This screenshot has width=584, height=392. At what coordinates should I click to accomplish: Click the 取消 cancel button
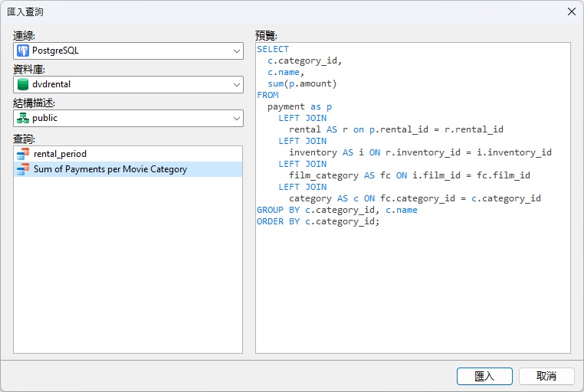pos(546,376)
